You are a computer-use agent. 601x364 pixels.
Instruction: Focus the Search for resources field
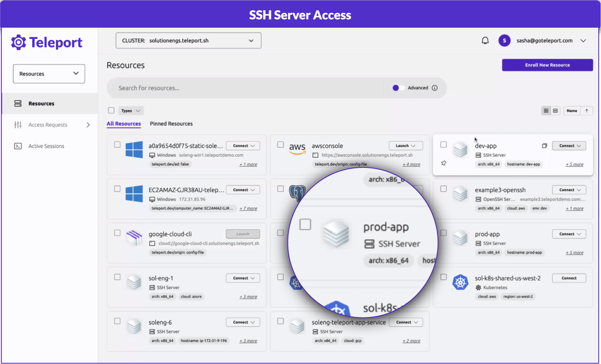coord(245,88)
